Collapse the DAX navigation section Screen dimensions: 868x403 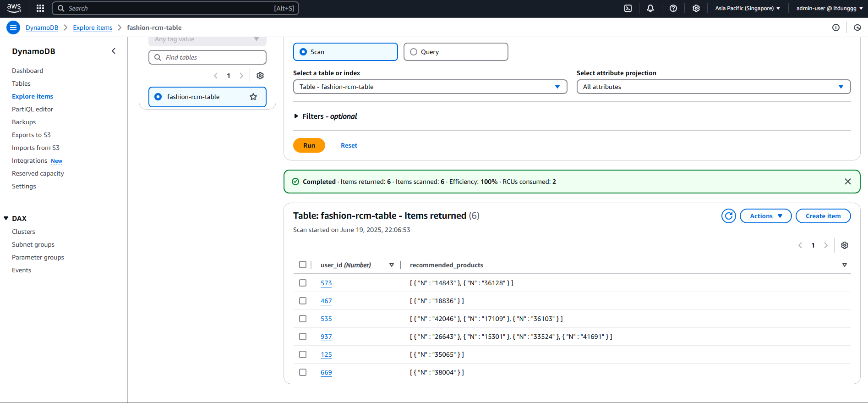6,218
